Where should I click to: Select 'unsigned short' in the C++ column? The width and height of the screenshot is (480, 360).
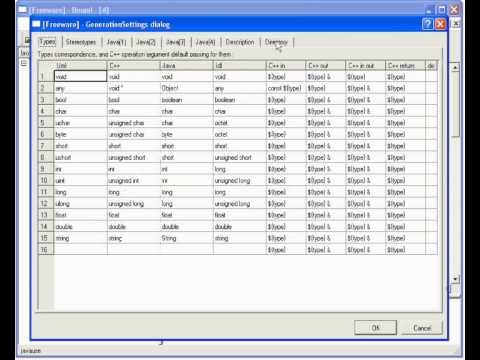(133, 157)
